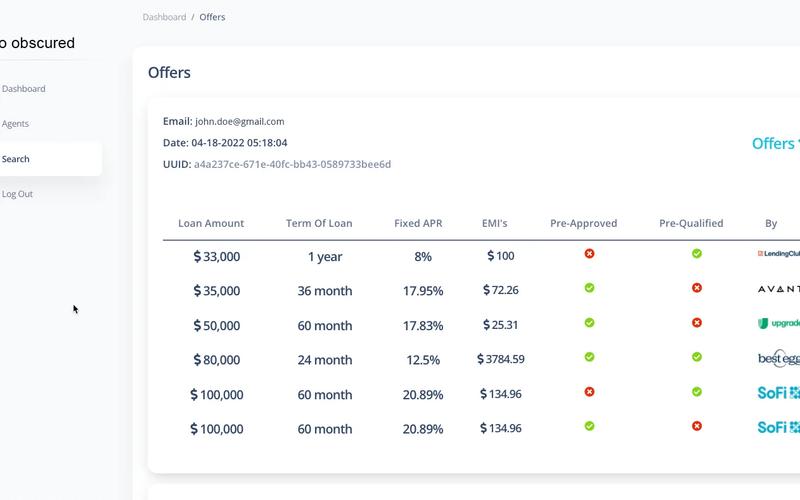The image size is (800, 500).
Task: Click the Offers page heading
Action: point(169,72)
